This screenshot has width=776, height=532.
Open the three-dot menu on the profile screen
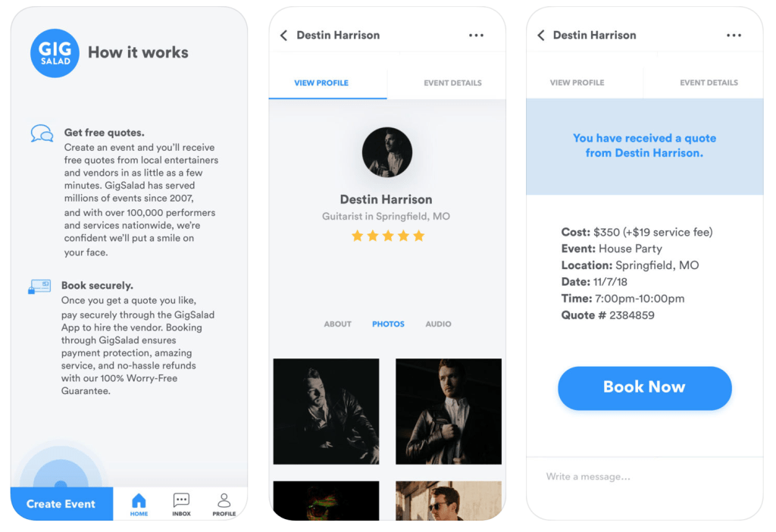click(476, 35)
